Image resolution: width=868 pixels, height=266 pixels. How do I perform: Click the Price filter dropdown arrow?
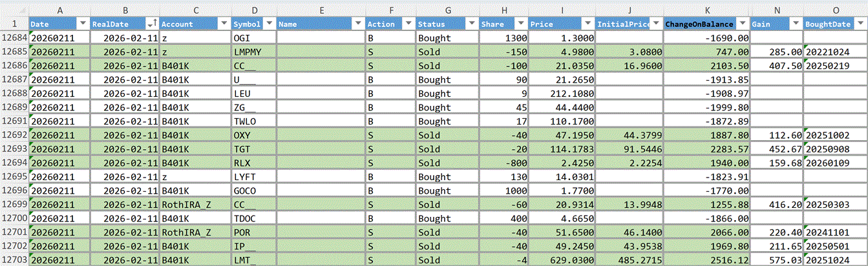pyautogui.click(x=587, y=24)
